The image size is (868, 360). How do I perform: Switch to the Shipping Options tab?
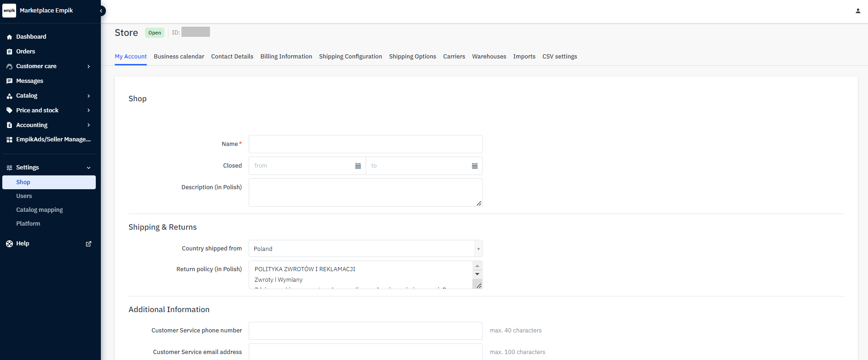tap(412, 57)
